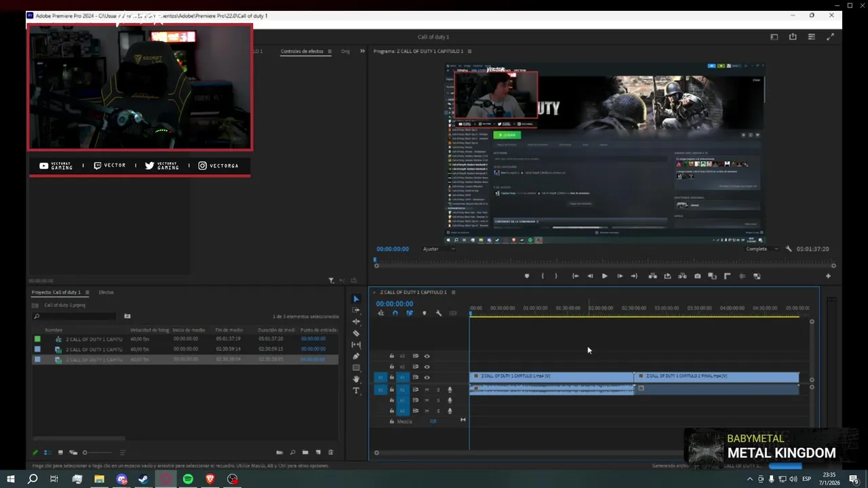This screenshot has height=488, width=868.
Task: Open Programa monitor panel menu
Action: pos(469,51)
